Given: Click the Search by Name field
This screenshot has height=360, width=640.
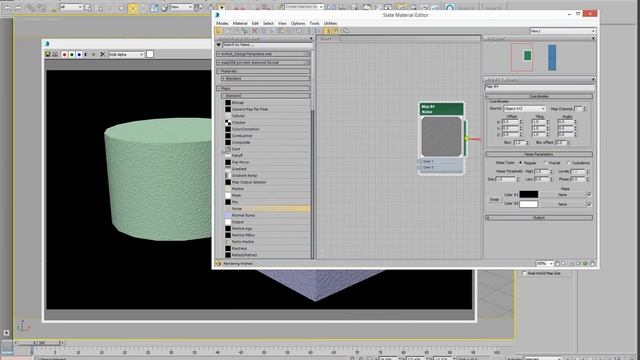Looking at the screenshot, I should pos(267,45).
